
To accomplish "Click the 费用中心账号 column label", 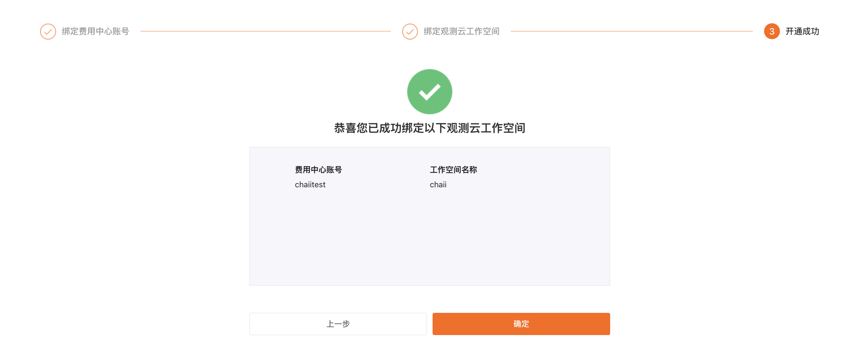I will click(x=318, y=170).
